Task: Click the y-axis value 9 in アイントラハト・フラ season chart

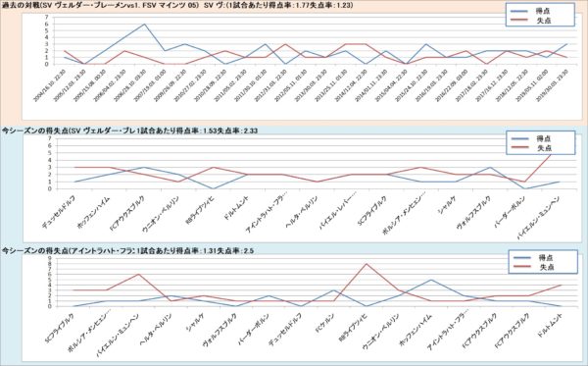Action: point(49,258)
